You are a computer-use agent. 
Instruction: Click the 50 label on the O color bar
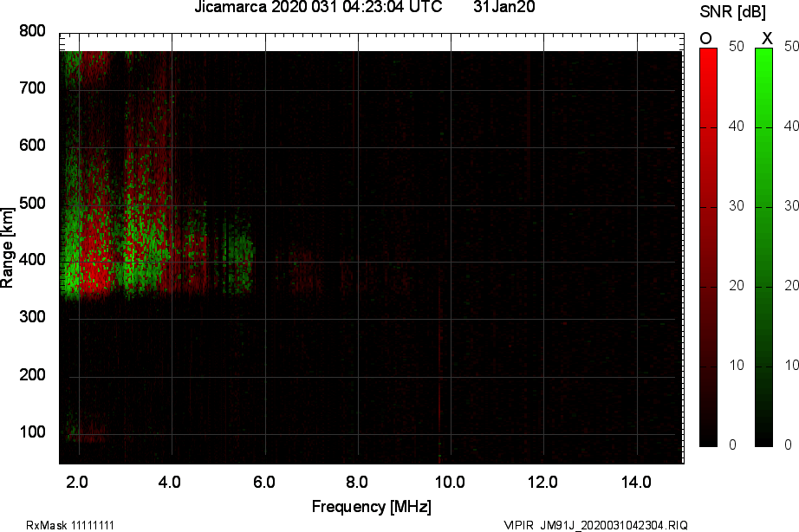[x=736, y=47]
